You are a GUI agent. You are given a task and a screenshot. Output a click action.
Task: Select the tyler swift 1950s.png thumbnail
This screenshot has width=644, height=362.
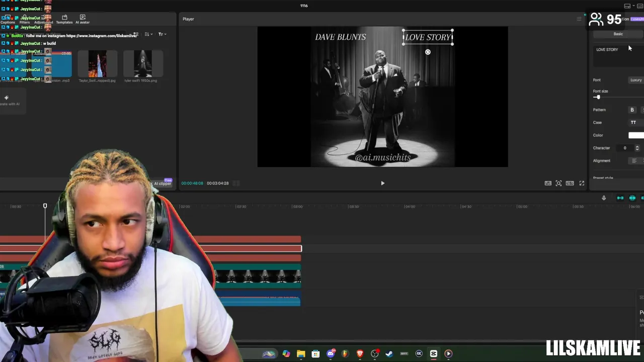pos(143,64)
